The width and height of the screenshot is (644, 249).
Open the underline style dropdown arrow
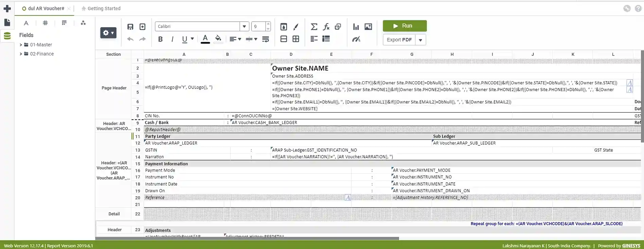click(x=192, y=39)
